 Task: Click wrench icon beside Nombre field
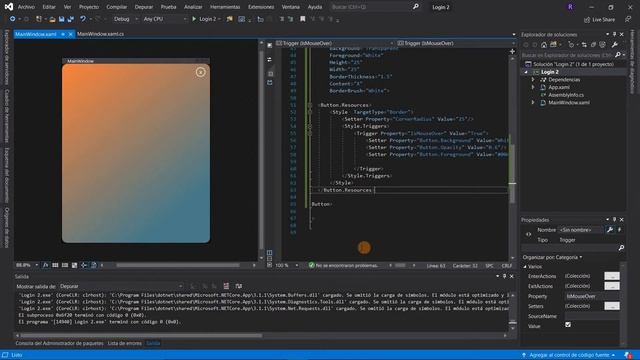point(610,230)
